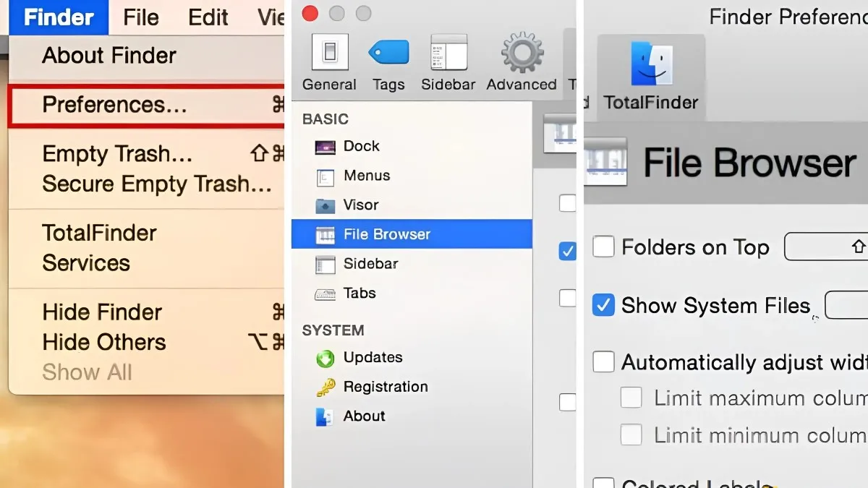868x488 pixels.
Task: Click the green Updates icon
Action: pyautogui.click(x=373, y=357)
